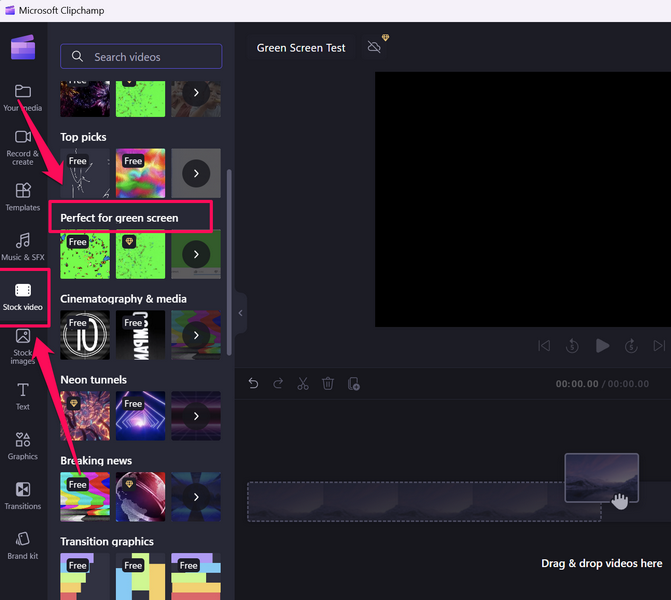Viewport: 671px width, 600px height.
Task: Click the scissors split icon
Action: pyautogui.click(x=303, y=384)
